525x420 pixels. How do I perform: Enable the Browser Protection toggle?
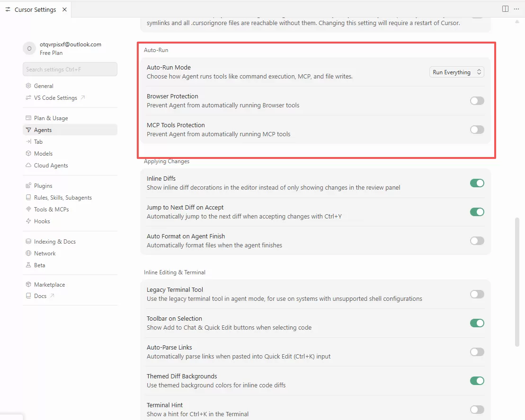(477, 101)
